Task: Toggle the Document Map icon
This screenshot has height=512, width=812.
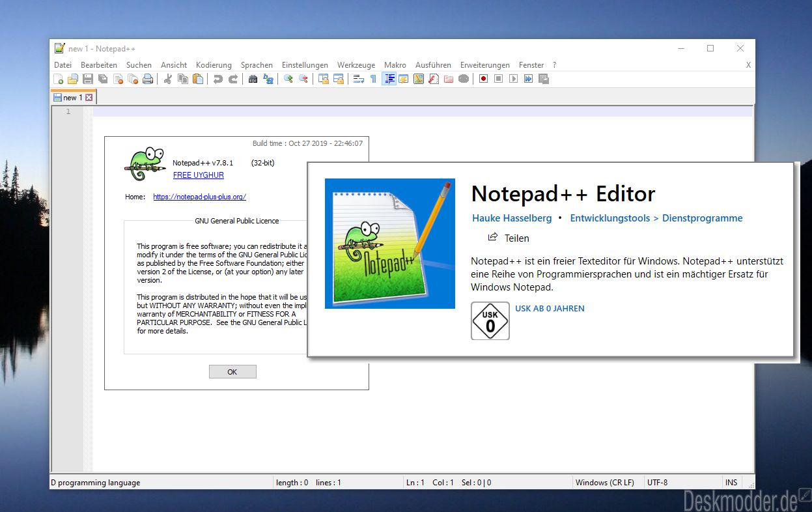Action: click(419, 79)
